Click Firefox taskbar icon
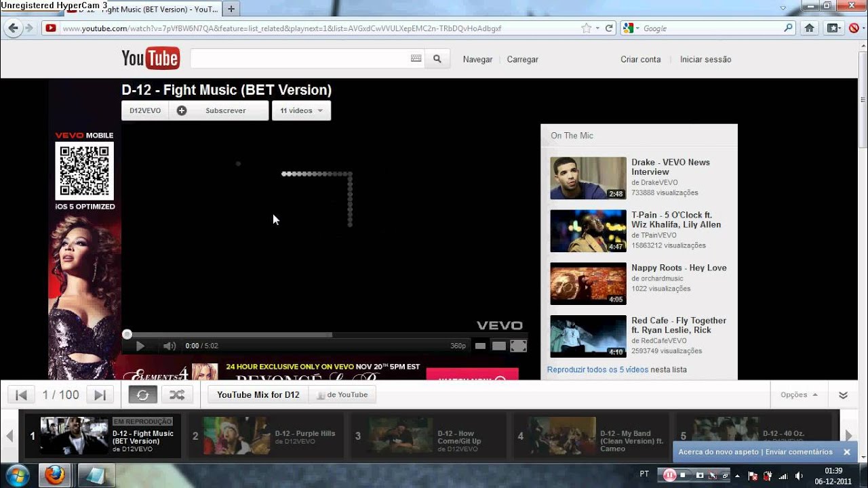Image resolution: width=868 pixels, height=488 pixels. pos(54,475)
